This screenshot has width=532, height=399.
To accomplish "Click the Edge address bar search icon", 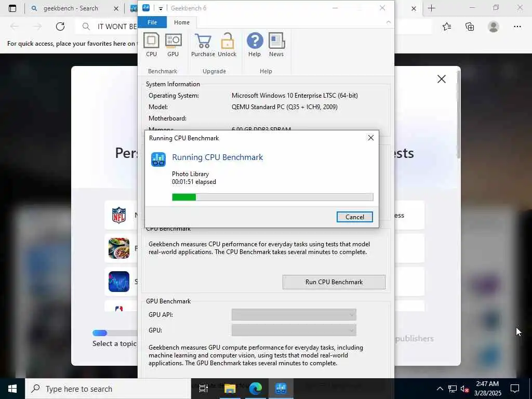I will click(86, 26).
